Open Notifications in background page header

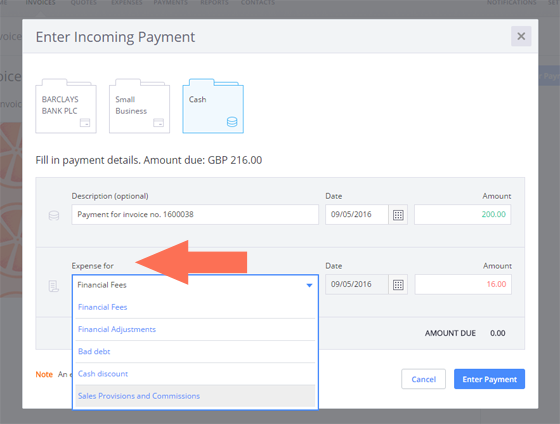click(x=511, y=3)
